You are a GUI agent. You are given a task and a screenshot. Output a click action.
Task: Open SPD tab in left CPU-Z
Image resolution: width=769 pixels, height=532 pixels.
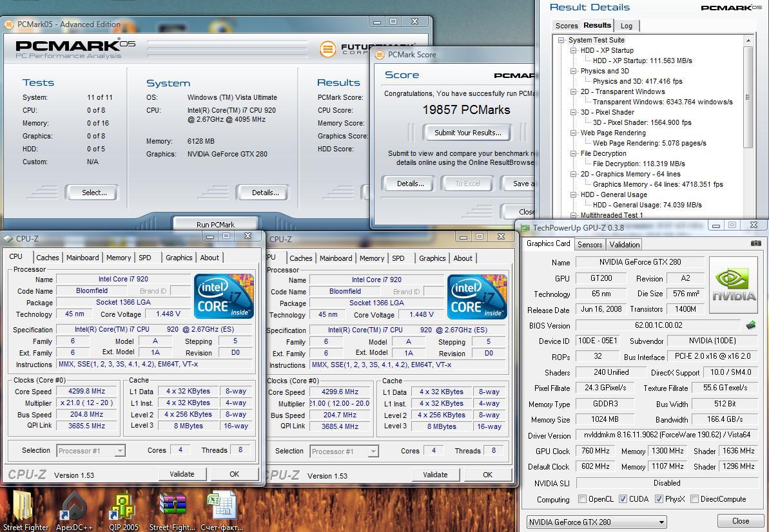[x=144, y=258]
